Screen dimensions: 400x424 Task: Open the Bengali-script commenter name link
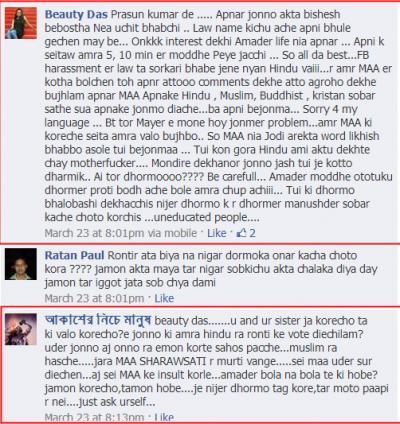(98, 320)
